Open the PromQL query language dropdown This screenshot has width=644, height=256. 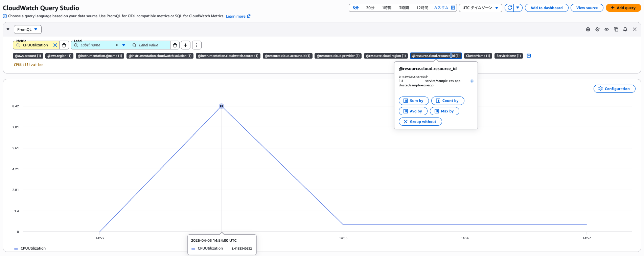click(x=27, y=29)
